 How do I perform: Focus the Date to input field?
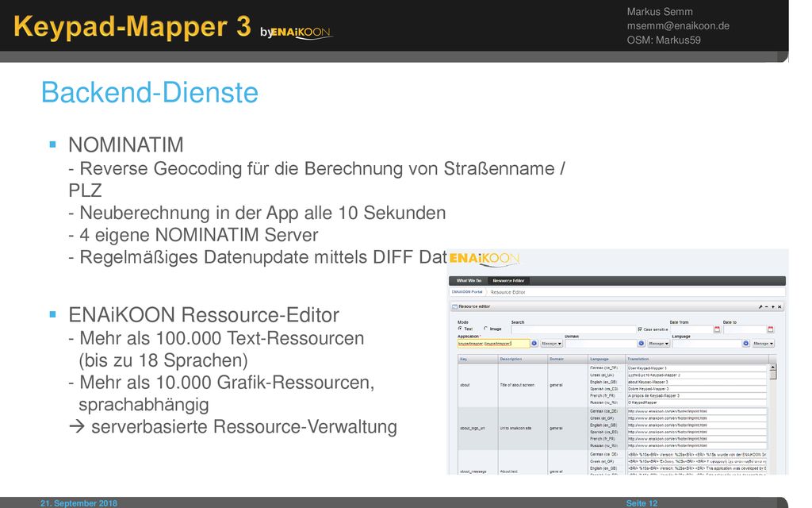pos(745,329)
